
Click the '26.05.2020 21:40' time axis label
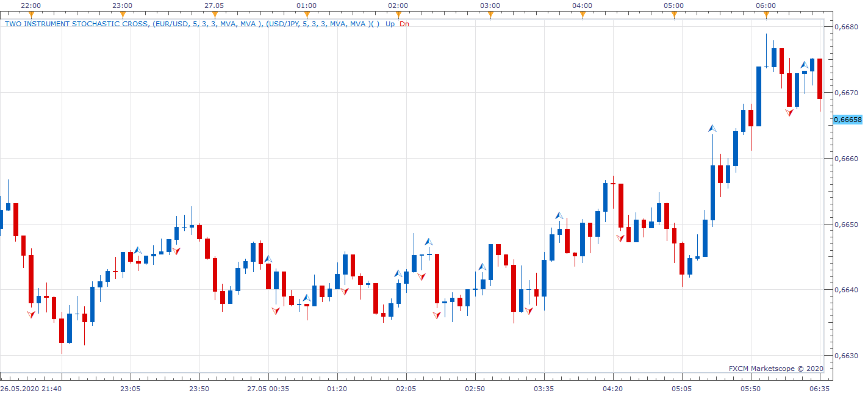[30, 388]
